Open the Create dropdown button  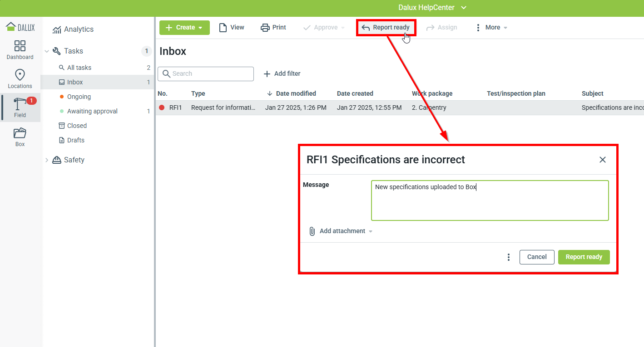point(184,28)
